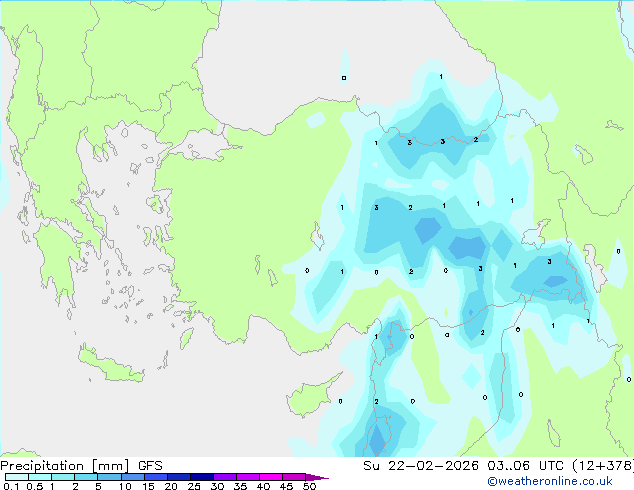Click the legend value label '0.5'
This screenshot has width=634, height=490.
tap(34, 486)
